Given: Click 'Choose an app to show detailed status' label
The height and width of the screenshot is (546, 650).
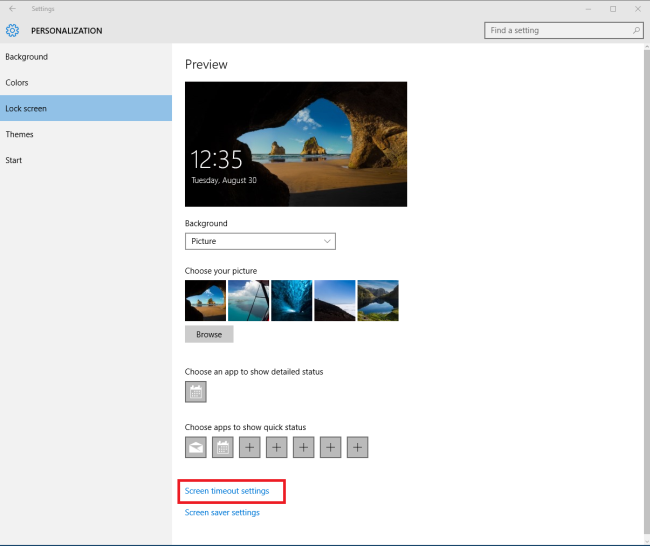Looking at the screenshot, I should 254,372.
